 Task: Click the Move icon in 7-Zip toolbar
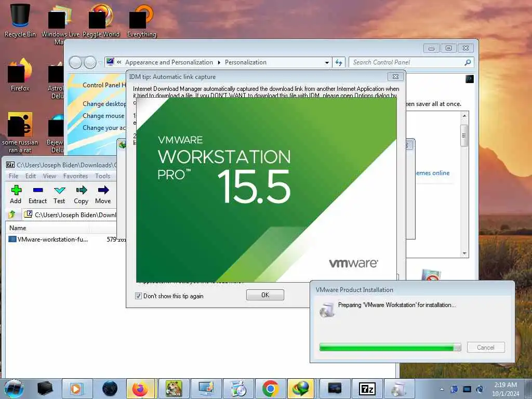click(x=103, y=194)
